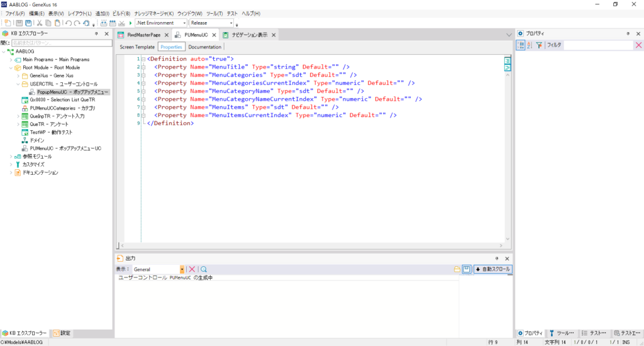This screenshot has height=346, width=644.
Task: Click the Redo arrow icon
Action: tap(77, 23)
